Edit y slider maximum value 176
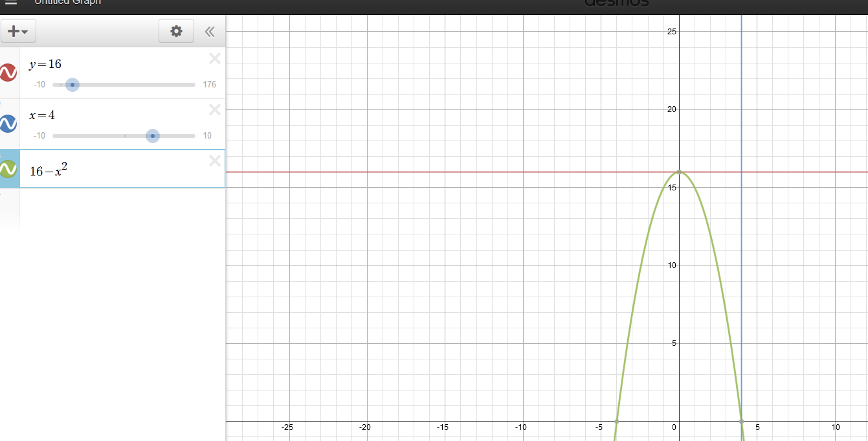 (x=209, y=85)
